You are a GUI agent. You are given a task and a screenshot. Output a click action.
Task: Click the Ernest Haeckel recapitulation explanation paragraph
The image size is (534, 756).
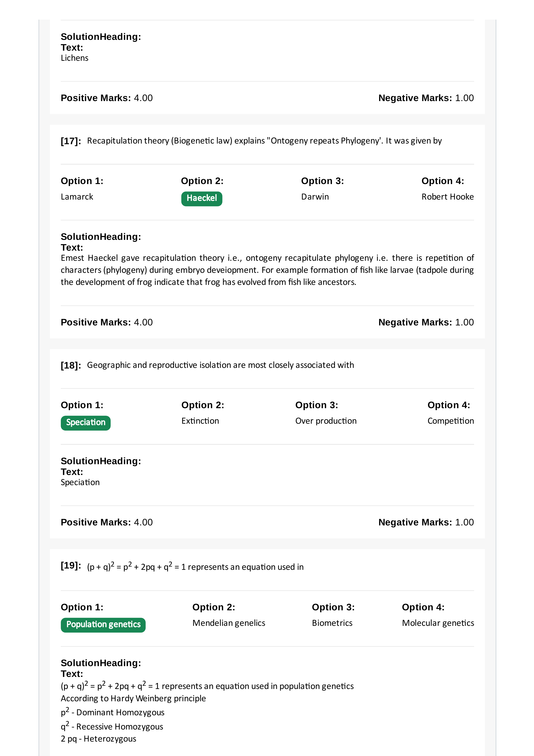267,270
